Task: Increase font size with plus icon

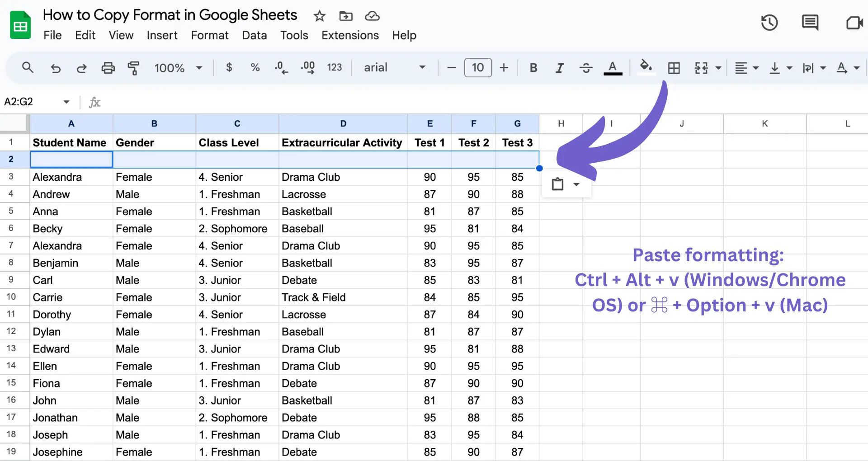Action: [504, 68]
